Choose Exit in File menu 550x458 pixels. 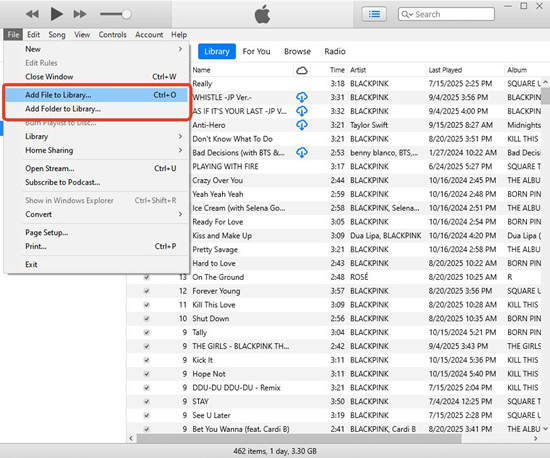97,264
